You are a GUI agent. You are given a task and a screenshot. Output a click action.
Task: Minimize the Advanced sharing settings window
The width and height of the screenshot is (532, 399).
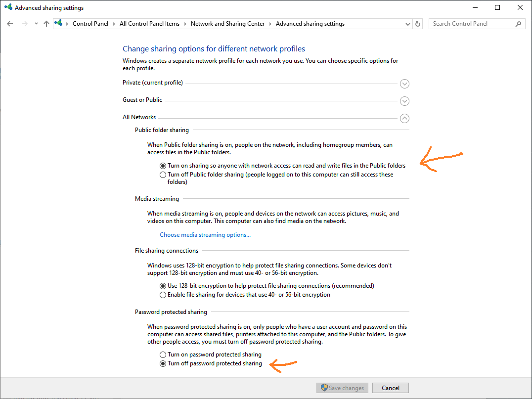coord(475,7)
